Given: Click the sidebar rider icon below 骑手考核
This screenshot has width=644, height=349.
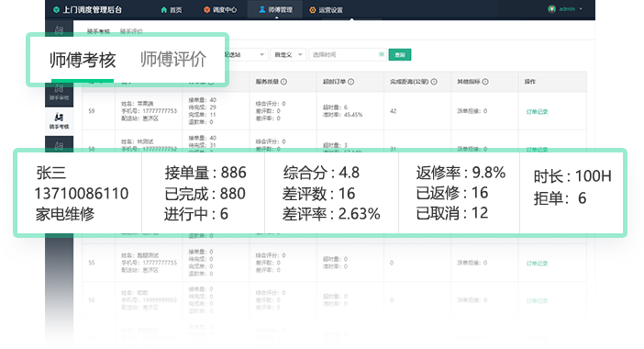Looking at the screenshot, I should [x=59, y=145].
